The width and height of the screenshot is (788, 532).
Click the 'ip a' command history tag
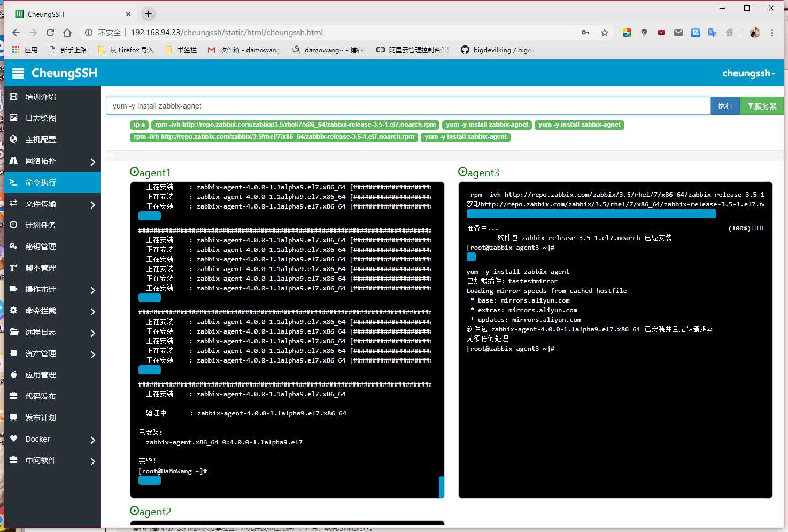click(139, 125)
